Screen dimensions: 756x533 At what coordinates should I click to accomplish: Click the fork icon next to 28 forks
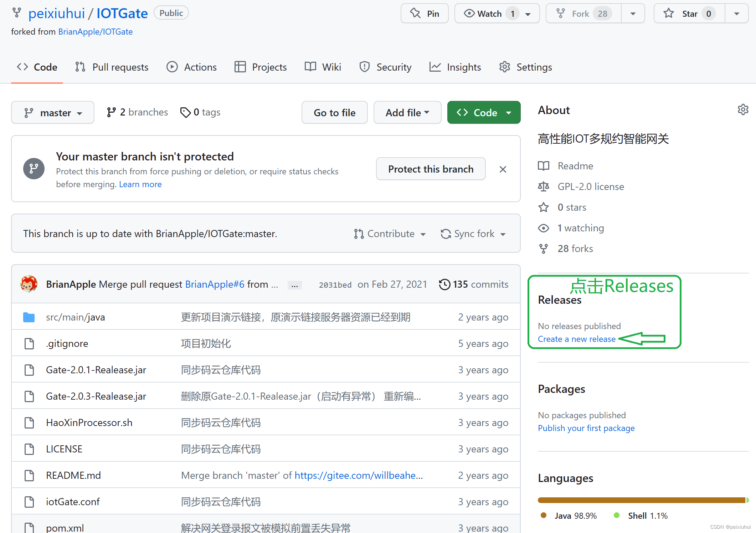(x=544, y=249)
